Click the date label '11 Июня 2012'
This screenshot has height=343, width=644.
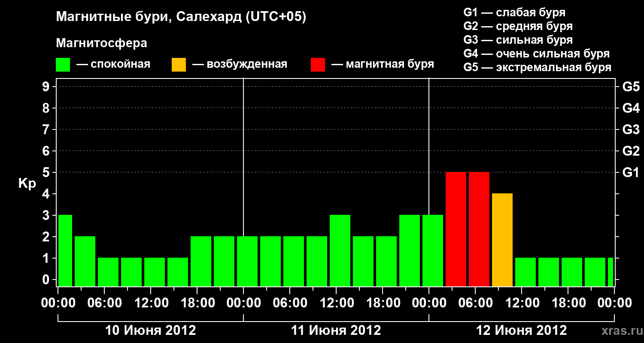pyautogui.click(x=336, y=331)
